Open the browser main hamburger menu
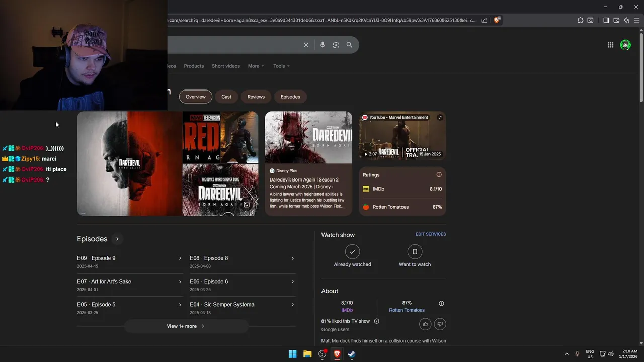 pos(637,20)
